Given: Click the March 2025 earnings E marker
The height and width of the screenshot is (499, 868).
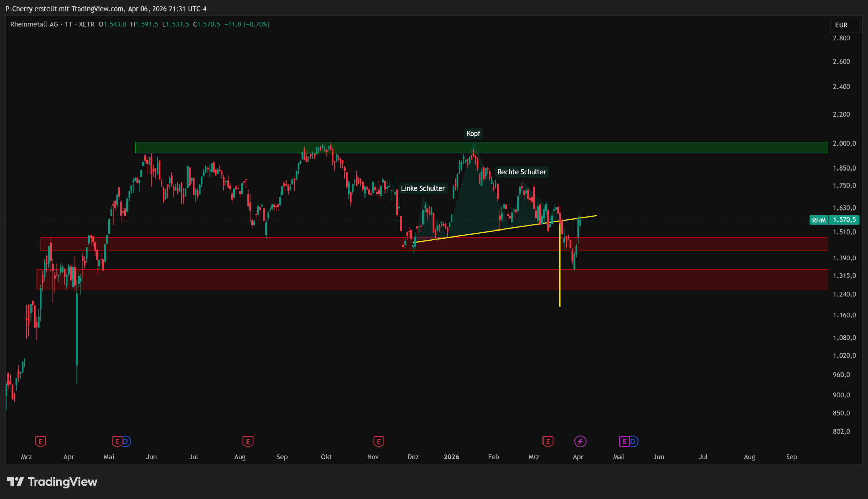Looking at the screenshot, I should point(40,441).
